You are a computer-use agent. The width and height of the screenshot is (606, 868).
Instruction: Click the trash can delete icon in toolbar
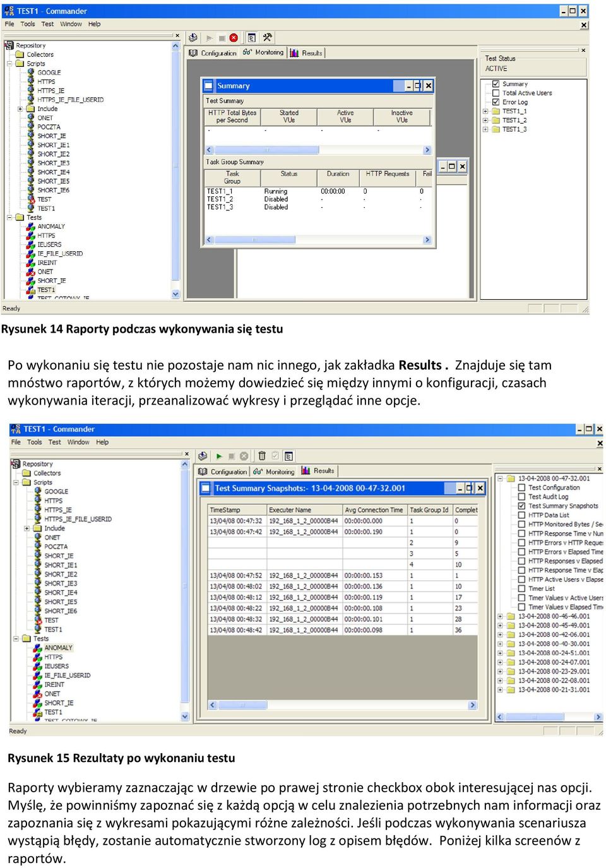coord(262,456)
